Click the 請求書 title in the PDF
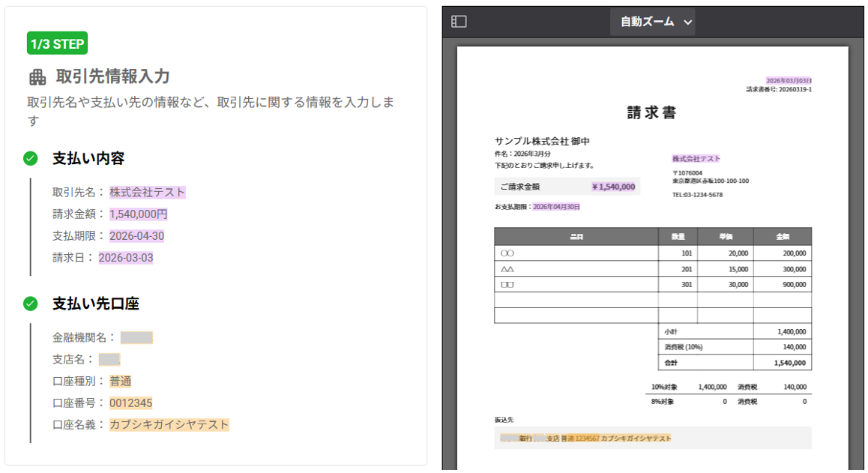868x473 pixels. tap(651, 113)
